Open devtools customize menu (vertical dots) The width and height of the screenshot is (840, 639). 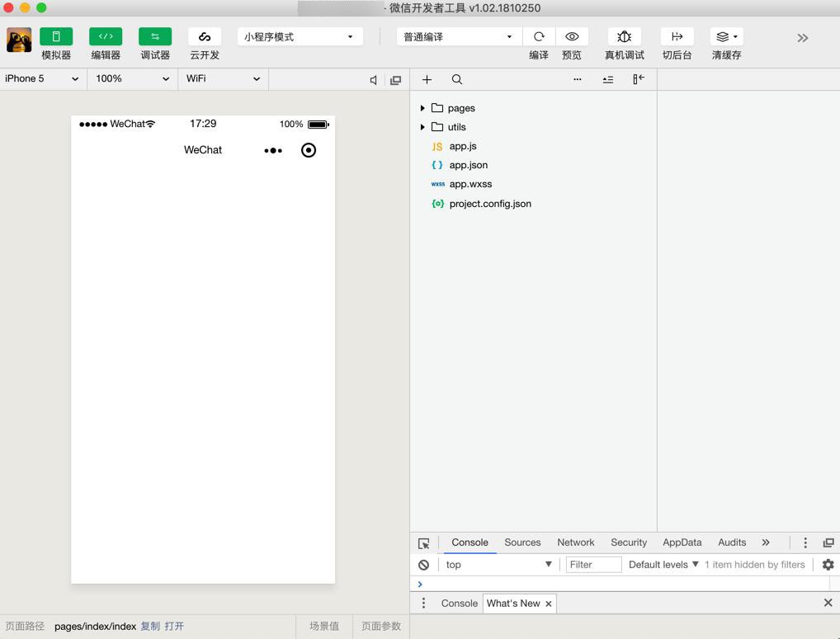click(x=805, y=543)
